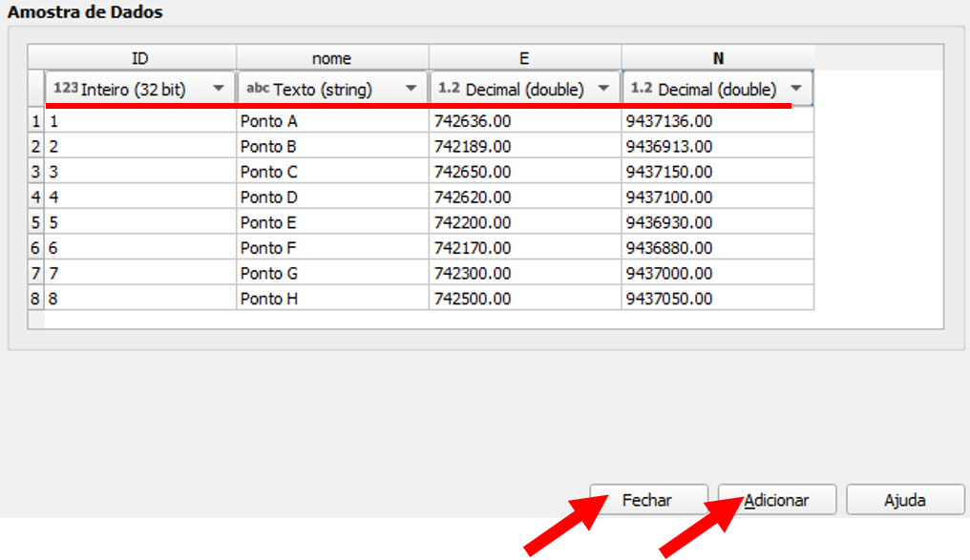Open the ID column type dropdown
The width and height of the screenshot is (970, 560).
pos(139,89)
